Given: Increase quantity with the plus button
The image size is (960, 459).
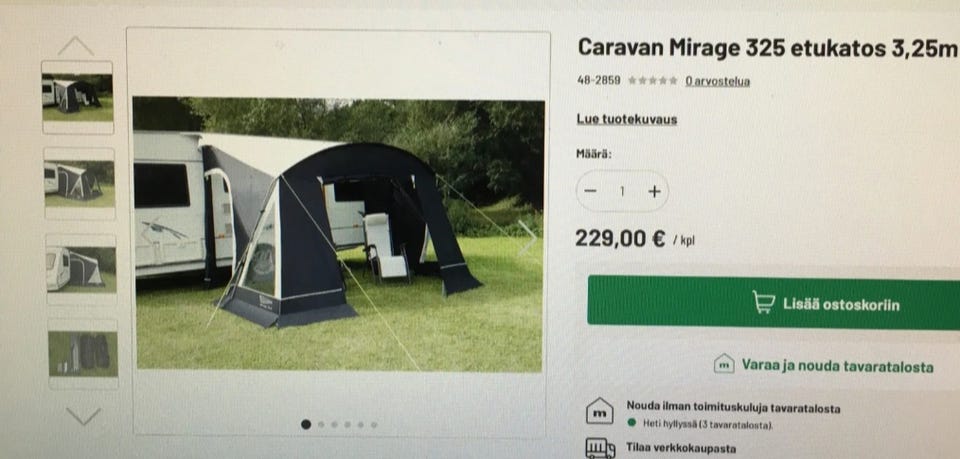Looking at the screenshot, I should tap(654, 192).
